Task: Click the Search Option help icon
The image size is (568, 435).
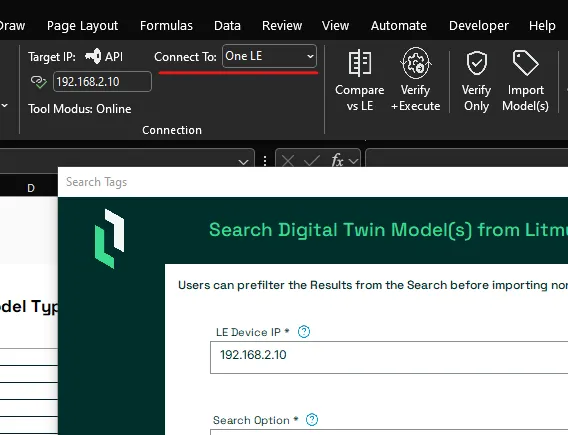Action: [312, 420]
